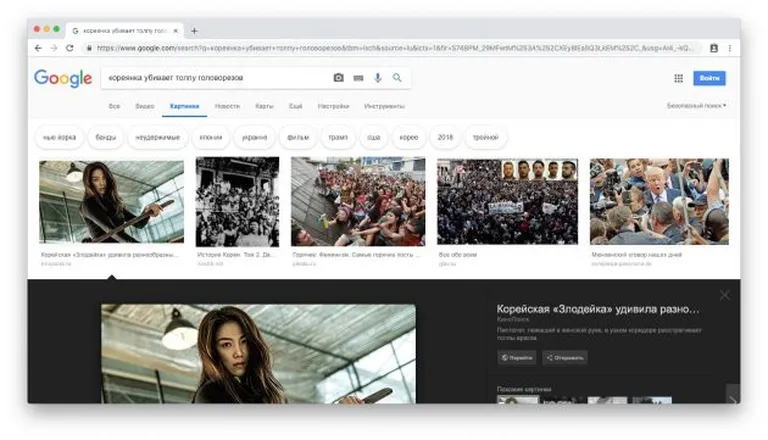Select the 'фильм' filter chip
The image size is (768, 440).
[298, 138]
